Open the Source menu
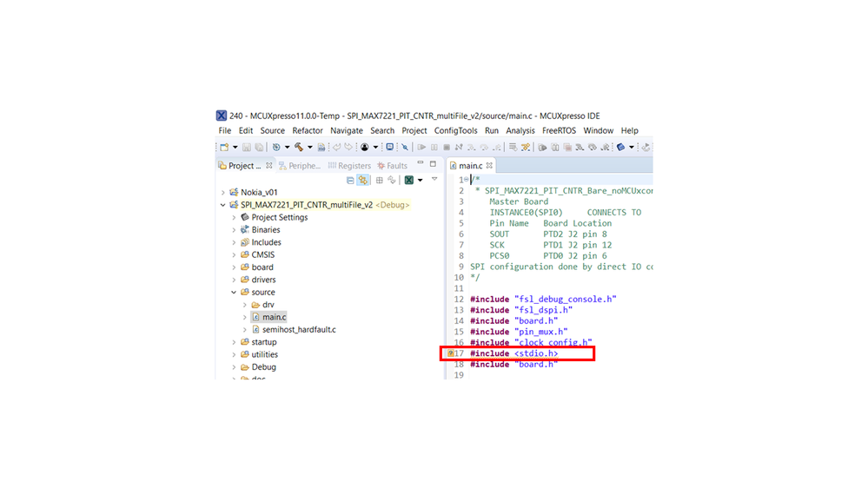 272,130
